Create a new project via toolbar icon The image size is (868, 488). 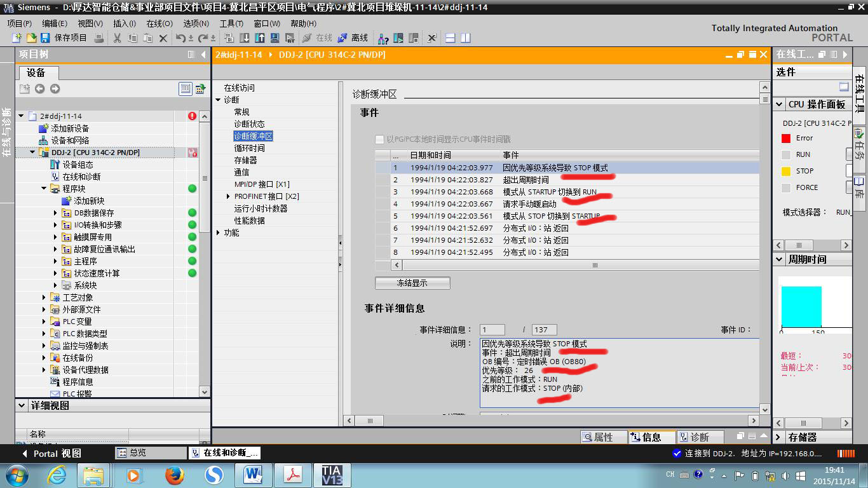tap(17, 38)
